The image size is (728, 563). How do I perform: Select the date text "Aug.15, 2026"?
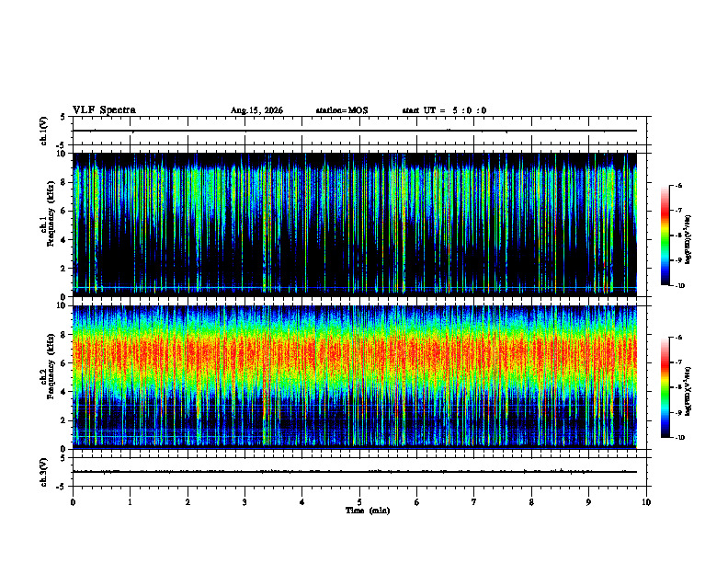point(256,110)
